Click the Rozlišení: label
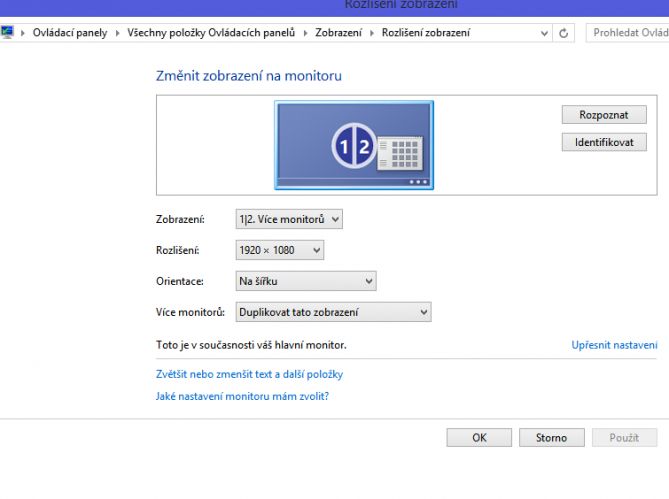Viewport: 669px width, 499px height. [x=177, y=250]
